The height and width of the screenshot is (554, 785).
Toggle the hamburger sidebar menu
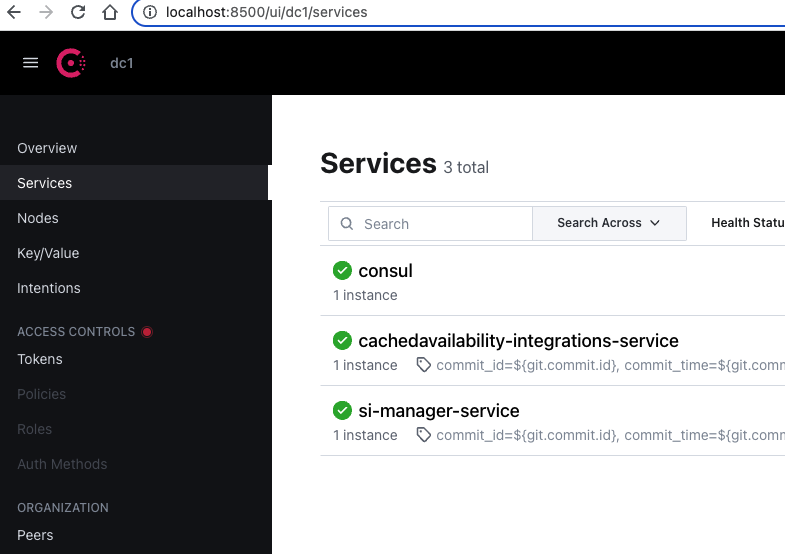pyautogui.click(x=30, y=63)
